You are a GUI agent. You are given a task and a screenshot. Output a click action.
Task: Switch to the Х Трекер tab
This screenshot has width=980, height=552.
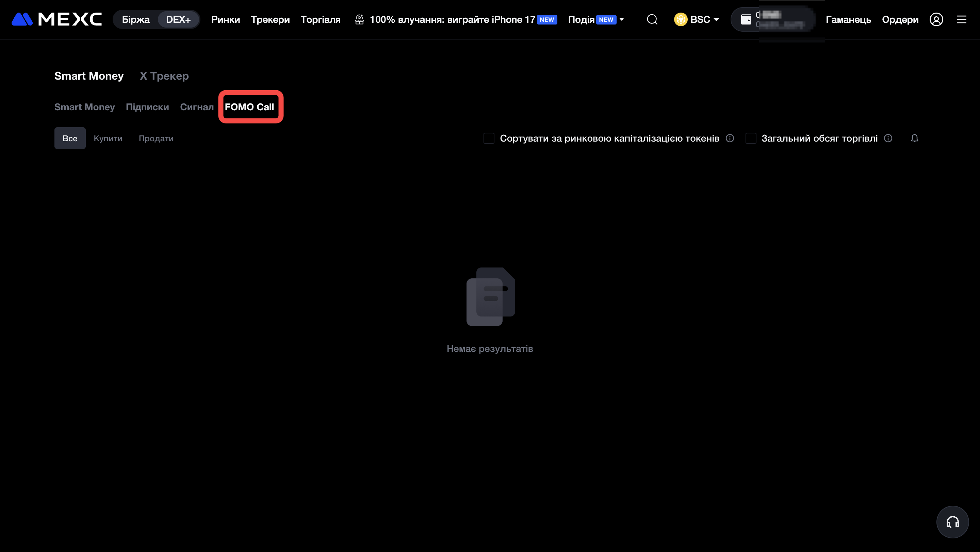[164, 76]
